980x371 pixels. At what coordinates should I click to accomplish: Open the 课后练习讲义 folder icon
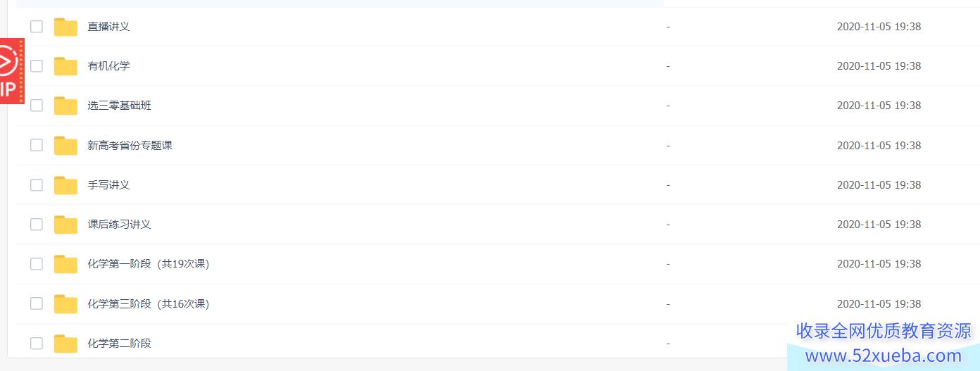click(x=65, y=225)
